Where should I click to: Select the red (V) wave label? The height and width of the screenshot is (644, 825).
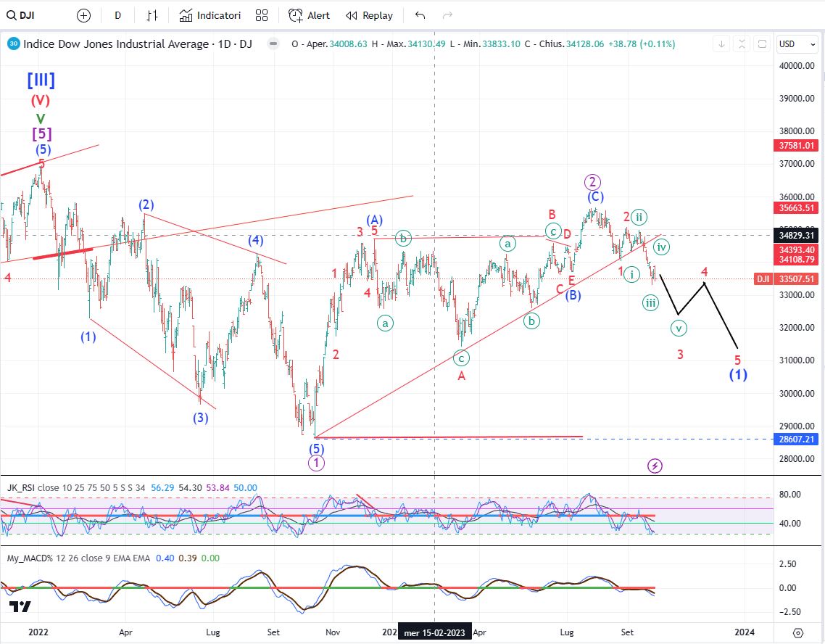[x=41, y=100]
